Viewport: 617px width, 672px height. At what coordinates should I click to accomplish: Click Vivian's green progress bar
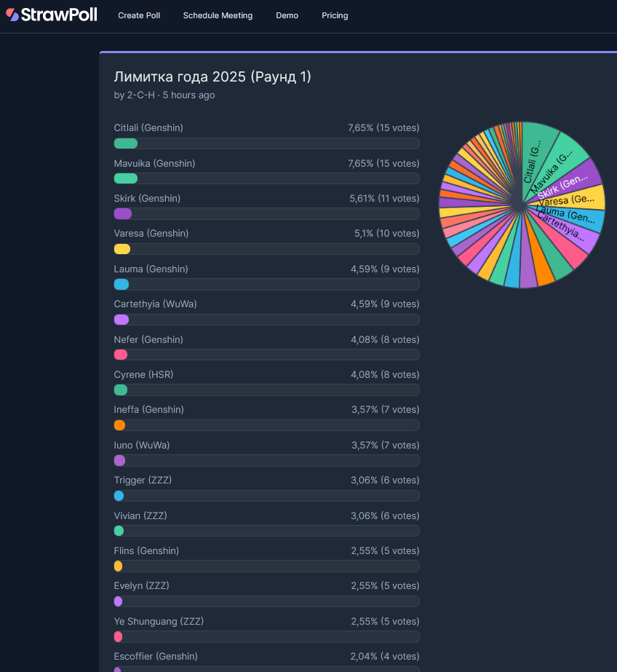119,531
